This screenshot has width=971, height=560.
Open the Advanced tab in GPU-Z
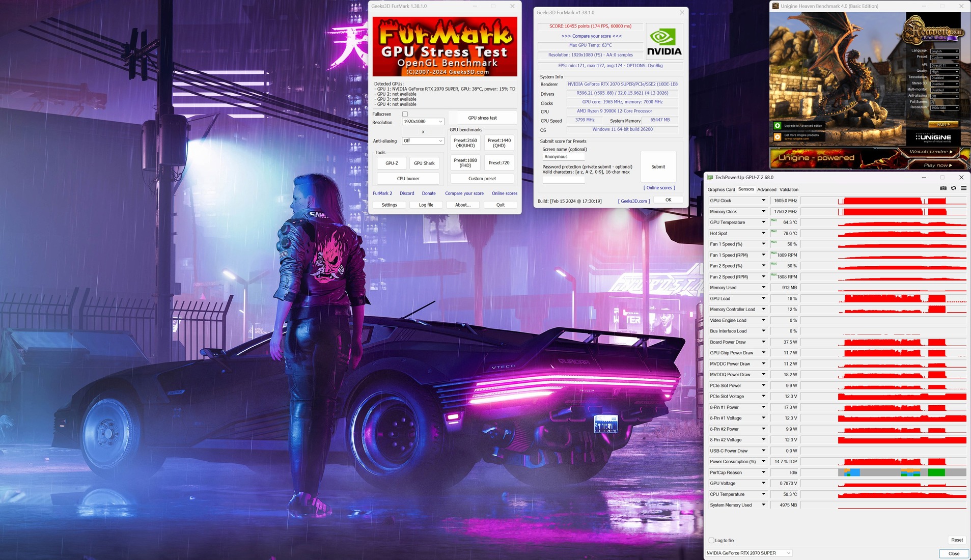pyautogui.click(x=766, y=189)
